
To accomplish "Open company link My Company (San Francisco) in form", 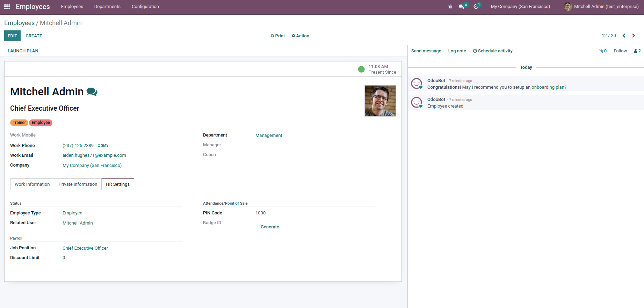I will point(92,166).
